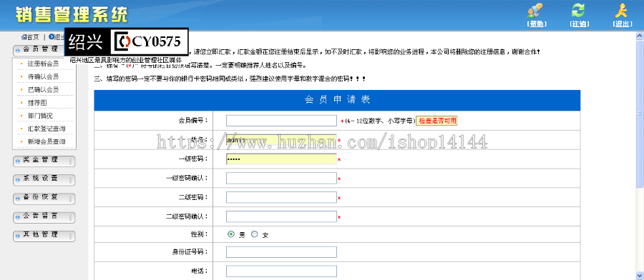The image size is (644, 280).
Task: Open 部门情况 in sidebar
Action: [40, 116]
